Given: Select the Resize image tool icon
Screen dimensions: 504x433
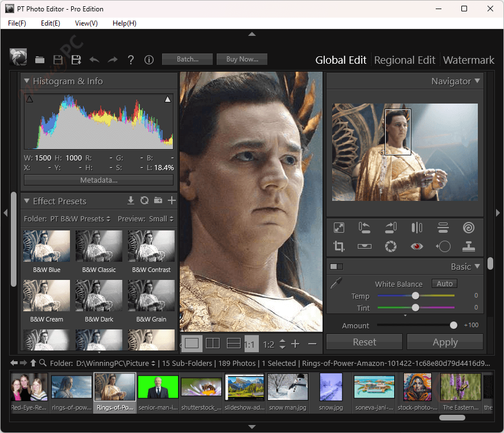Looking at the screenshot, I should pyautogui.click(x=339, y=228).
